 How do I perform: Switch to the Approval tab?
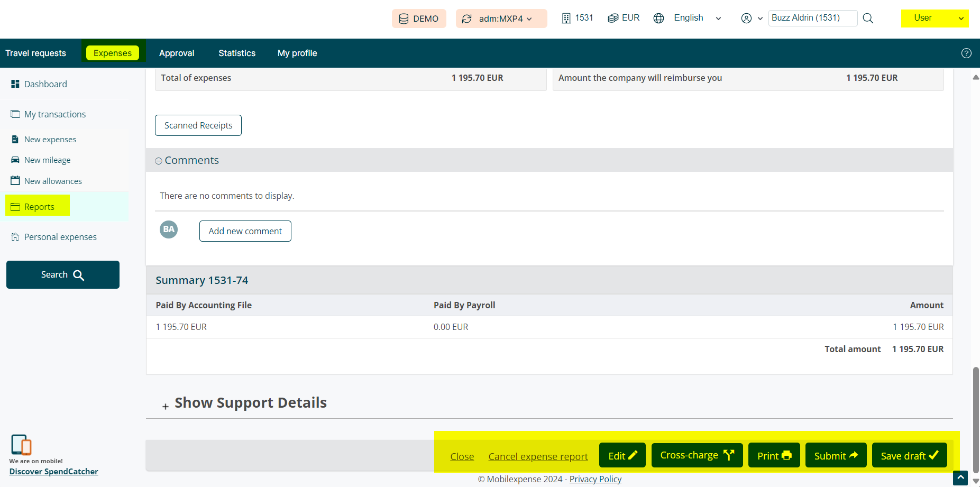click(177, 53)
